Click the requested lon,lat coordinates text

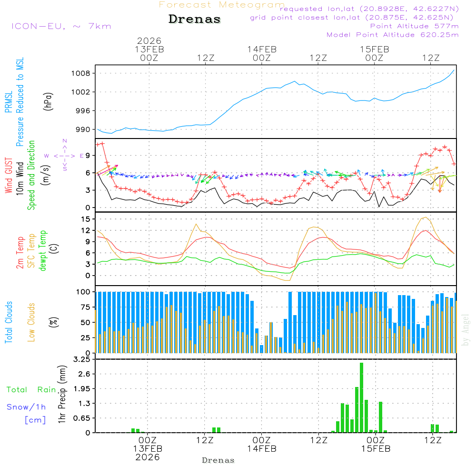[369, 9]
